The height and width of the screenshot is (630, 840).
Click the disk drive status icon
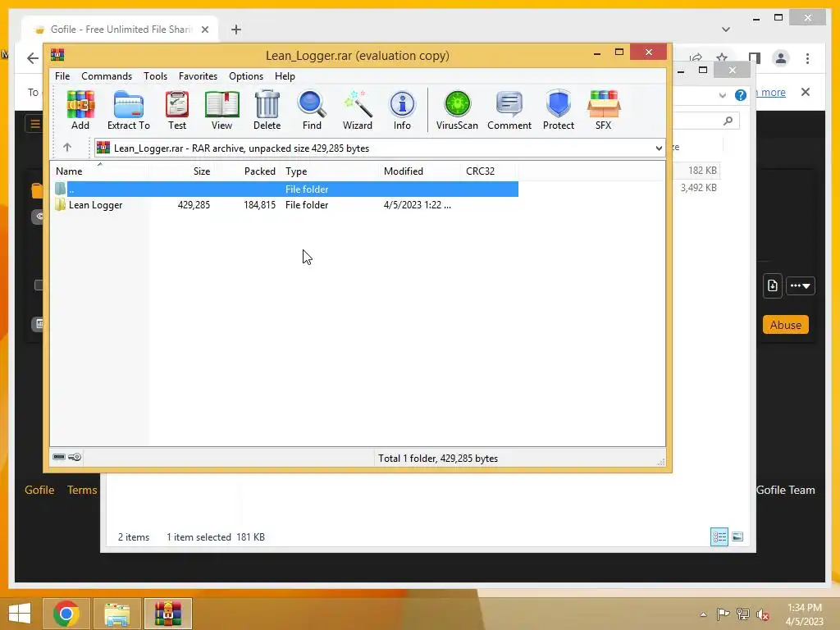coord(59,457)
